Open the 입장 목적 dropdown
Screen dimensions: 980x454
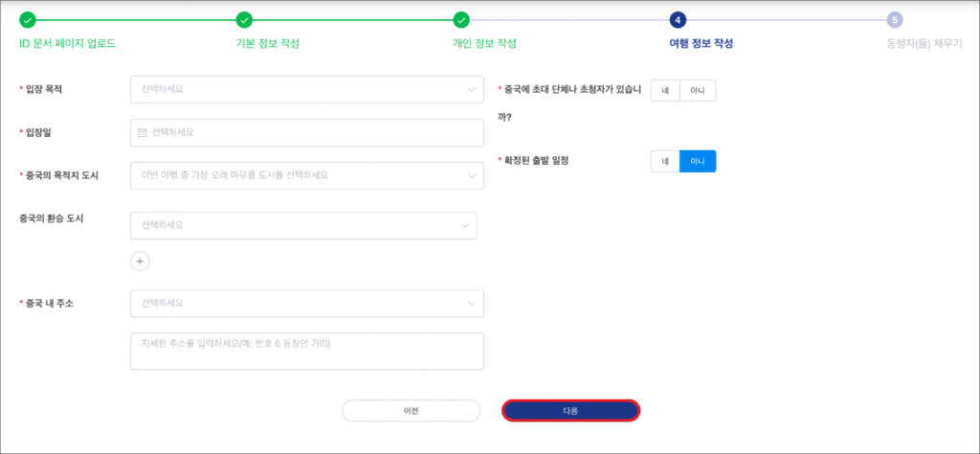(306, 89)
